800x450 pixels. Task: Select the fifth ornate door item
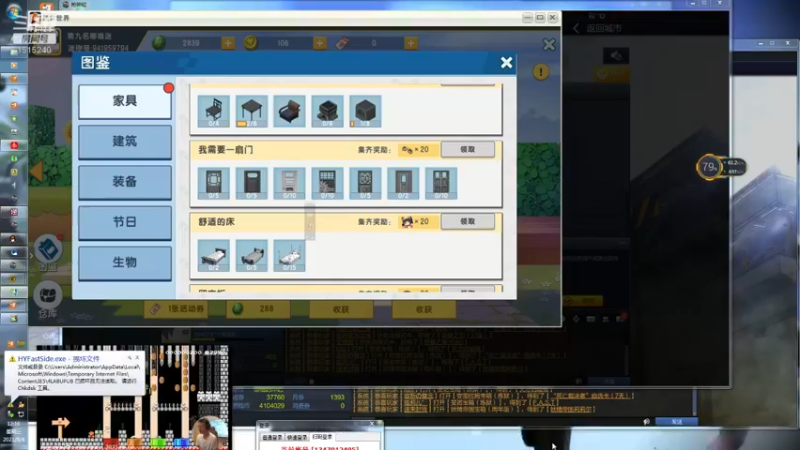[x=365, y=183]
